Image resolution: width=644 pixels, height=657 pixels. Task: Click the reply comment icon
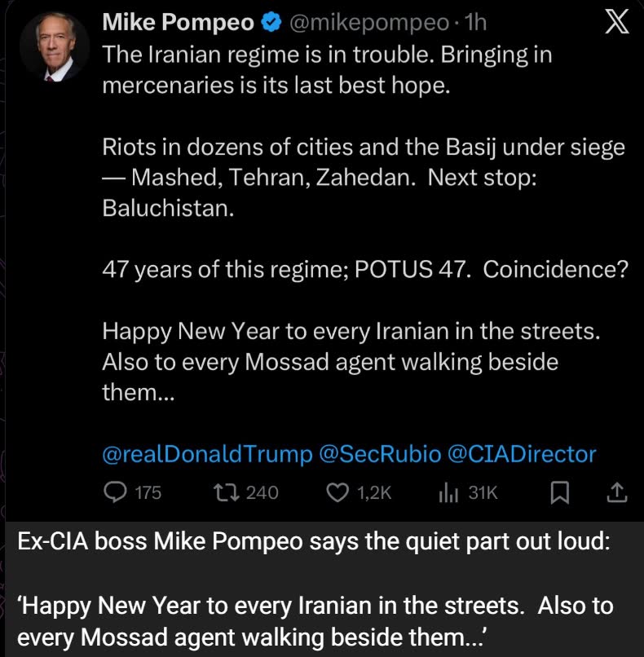[117, 492]
